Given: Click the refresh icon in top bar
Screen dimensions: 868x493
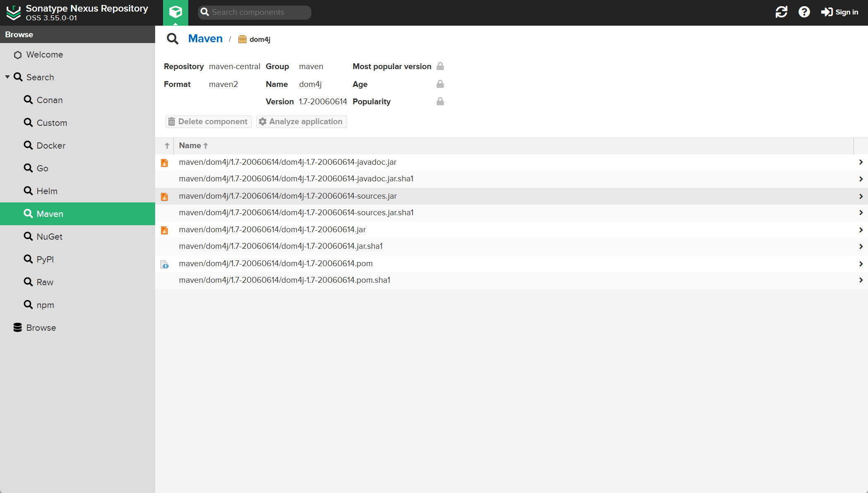Looking at the screenshot, I should (x=781, y=12).
